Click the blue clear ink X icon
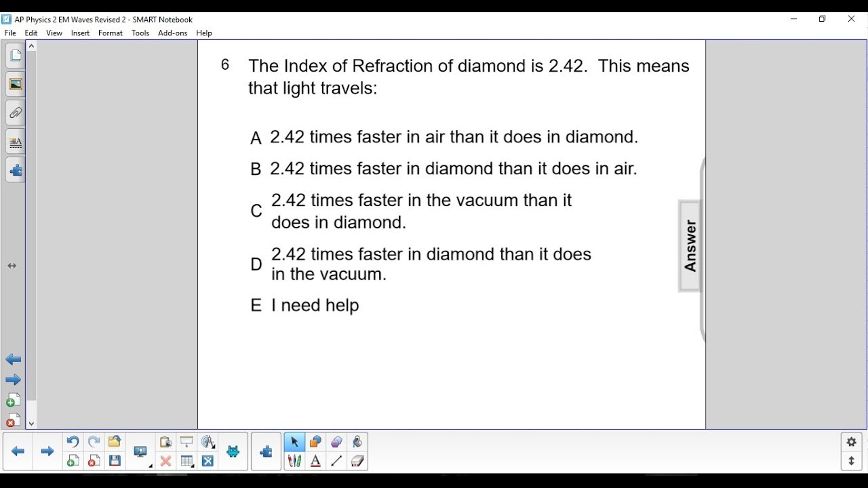The image size is (868, 488). point(208,461)
